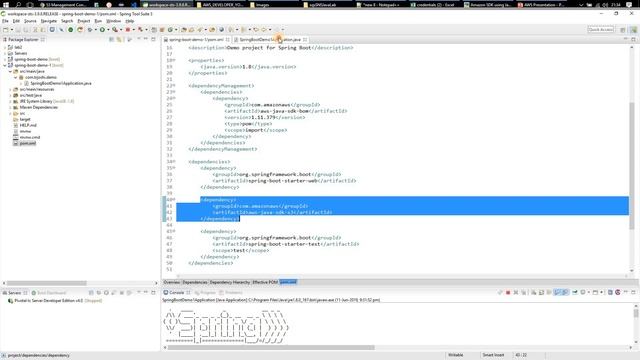Switch to the Problems view tab
The height and width of the screenshot is (360, 640).
point(231,293)
